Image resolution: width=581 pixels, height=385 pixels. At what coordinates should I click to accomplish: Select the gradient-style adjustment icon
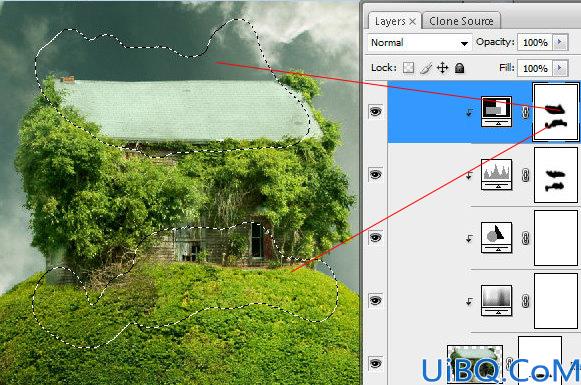(x=497, y=301)
